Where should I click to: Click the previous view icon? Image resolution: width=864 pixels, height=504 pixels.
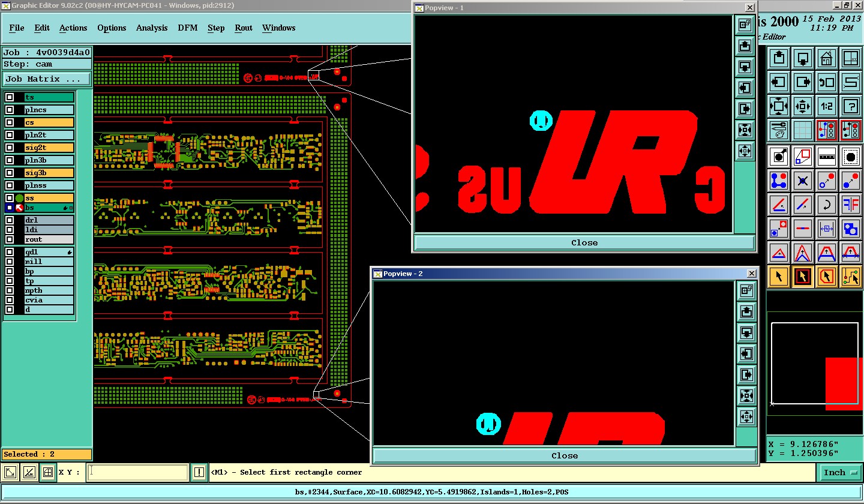click(827, 82)
